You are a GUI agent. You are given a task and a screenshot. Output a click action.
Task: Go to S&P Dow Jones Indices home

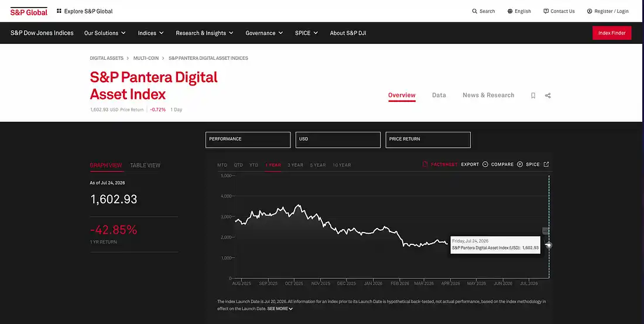pyautogui.click(x=42, y=33)
